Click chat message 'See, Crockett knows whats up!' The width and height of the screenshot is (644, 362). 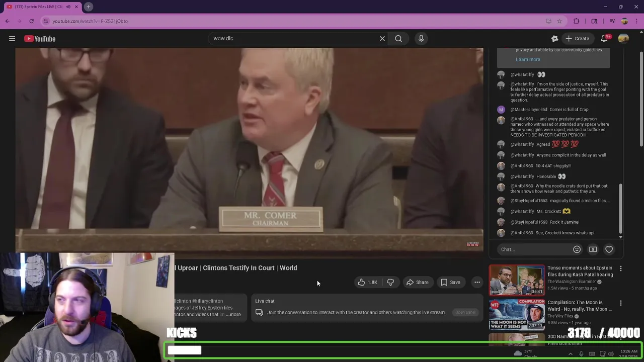(x=565, y=233)
